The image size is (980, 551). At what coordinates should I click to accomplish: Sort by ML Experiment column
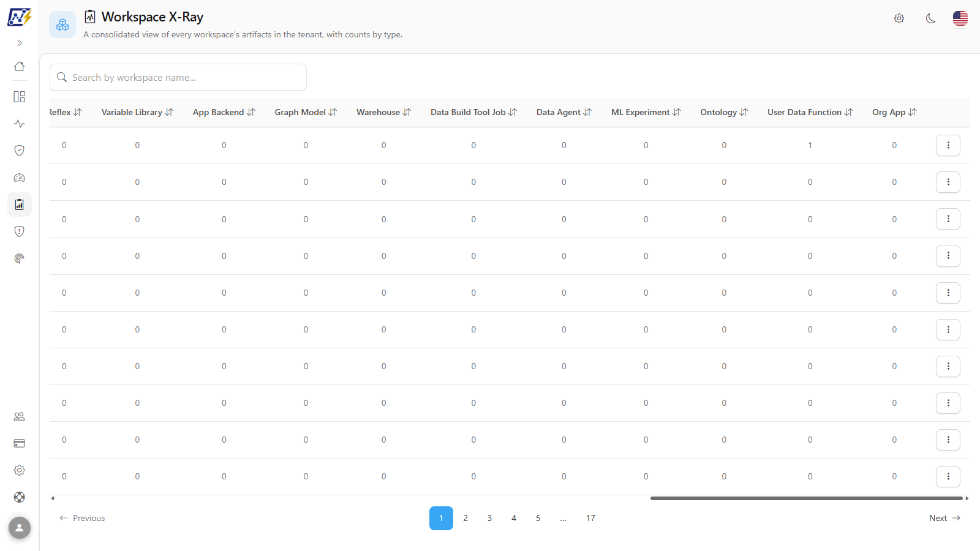[646, 112]
